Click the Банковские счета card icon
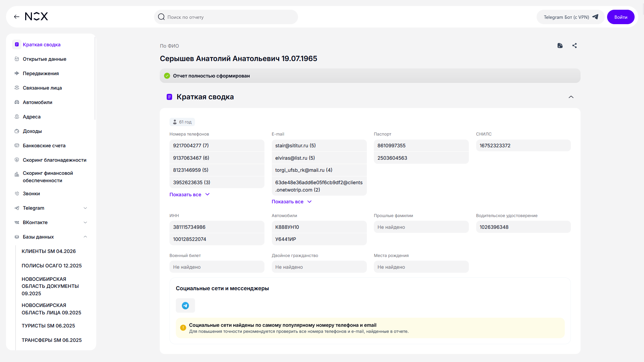Image resolution: width=644 pixels, height=362 pixels. [17, 146]
